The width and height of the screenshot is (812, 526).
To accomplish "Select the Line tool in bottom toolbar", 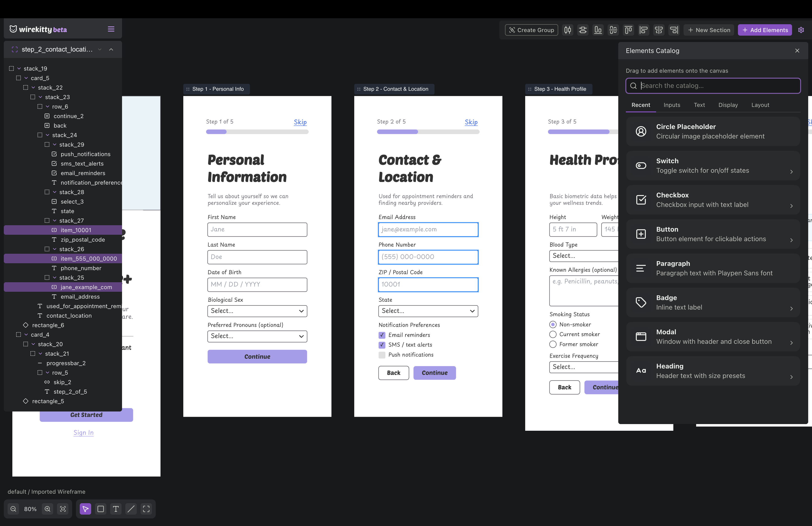I will tap(131, 509).
